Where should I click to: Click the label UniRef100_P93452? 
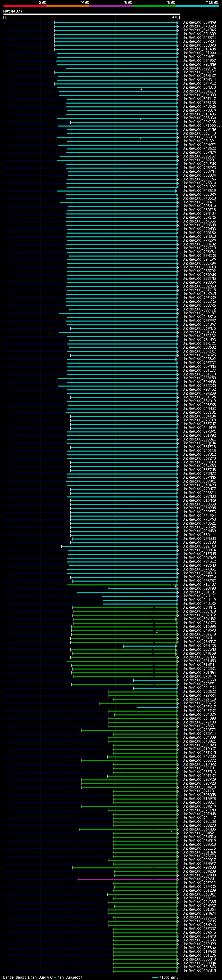tap(199, 390)
